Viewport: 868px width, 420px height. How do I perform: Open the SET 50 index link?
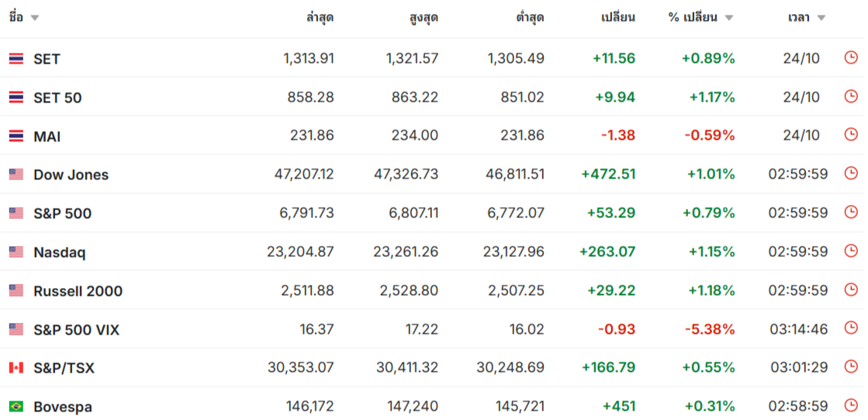click(x=57, y=97)
